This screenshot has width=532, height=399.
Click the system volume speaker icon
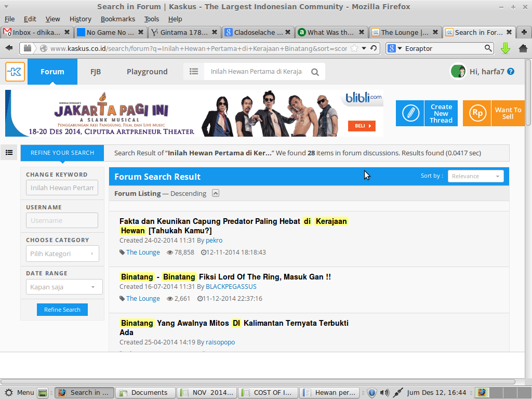point(384,393)
